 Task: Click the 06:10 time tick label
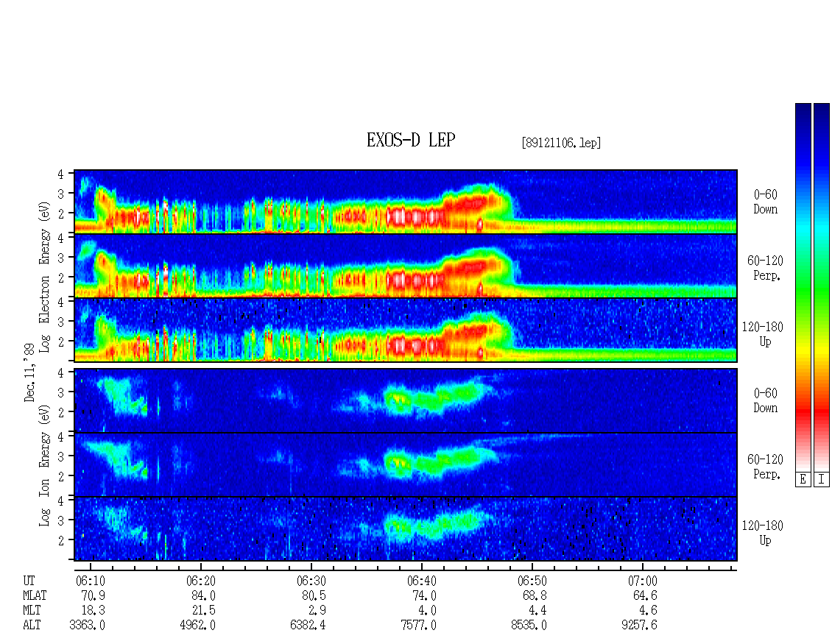click(91, 581)
